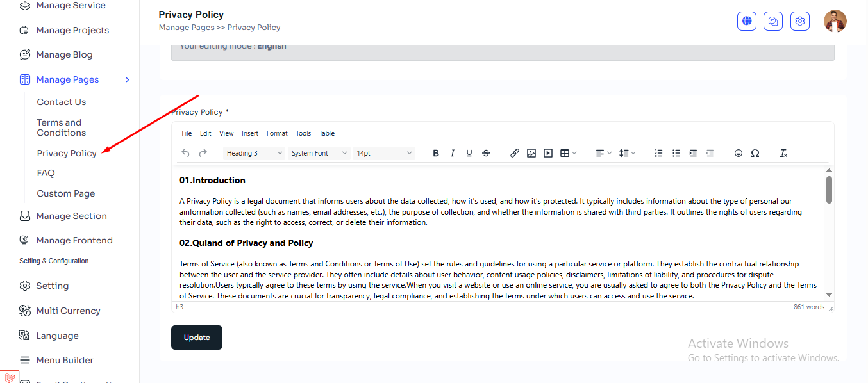Open the Format menu in editor

pyautogui.click(x=277, y=133)
